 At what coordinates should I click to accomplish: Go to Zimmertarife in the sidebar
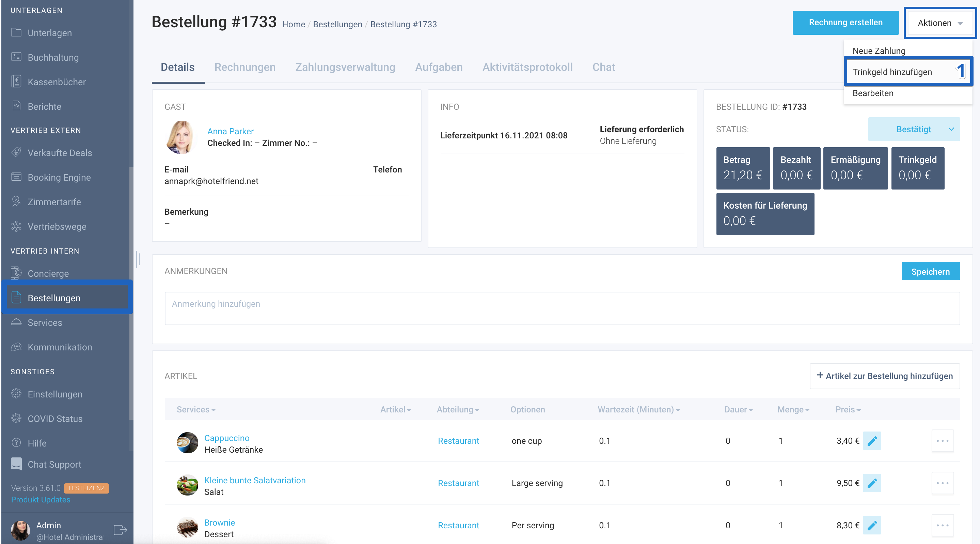[x=54, y=202]
